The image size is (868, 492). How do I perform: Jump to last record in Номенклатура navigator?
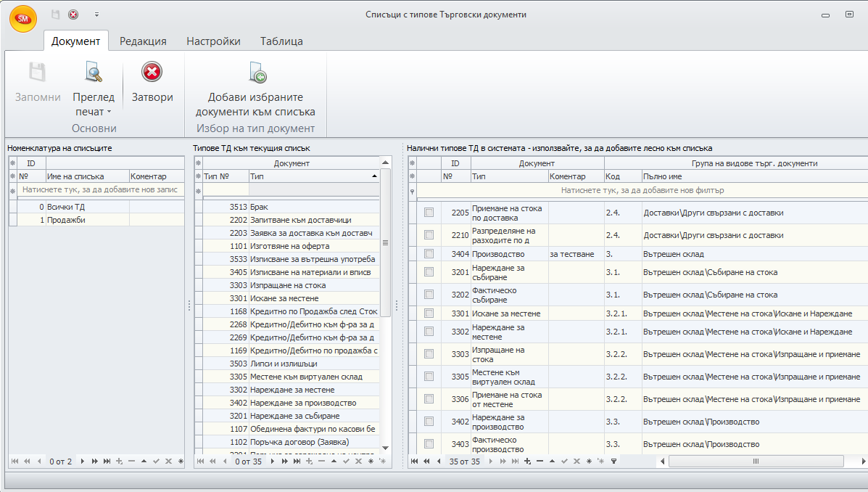point(107,461)
